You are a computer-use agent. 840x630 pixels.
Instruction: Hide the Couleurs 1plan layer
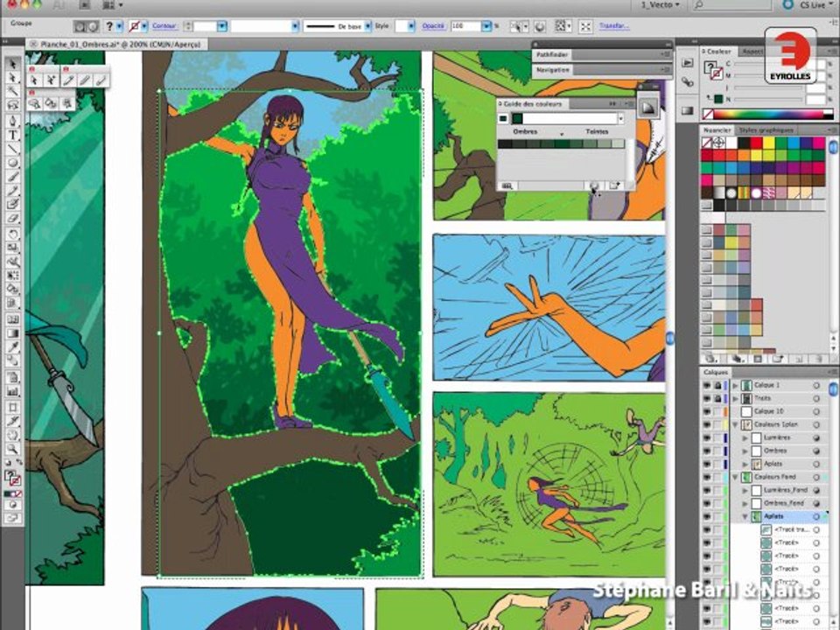[x=707, y=425]
